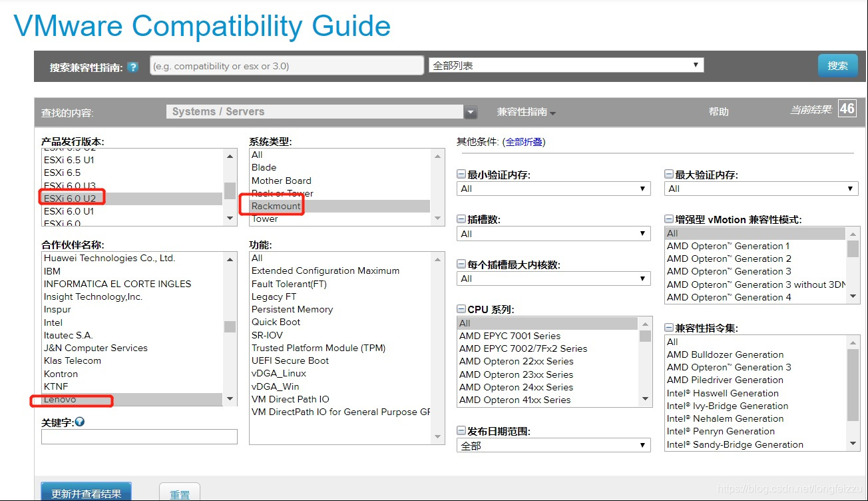This screenshot has height=501, width=868.
Task: Click 兼容性指令集 list scroll down arrow
Action: [x=853, y=444]
